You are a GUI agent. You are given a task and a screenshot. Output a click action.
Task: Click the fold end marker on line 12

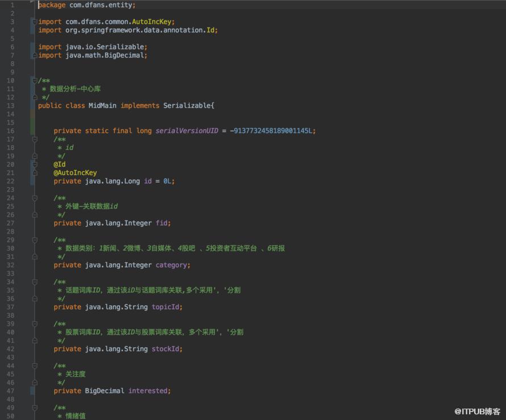point(35,97)
